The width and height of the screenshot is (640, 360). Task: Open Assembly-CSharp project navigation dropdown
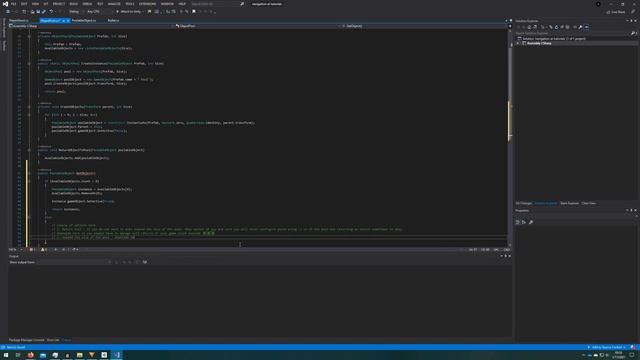(91, 26)
